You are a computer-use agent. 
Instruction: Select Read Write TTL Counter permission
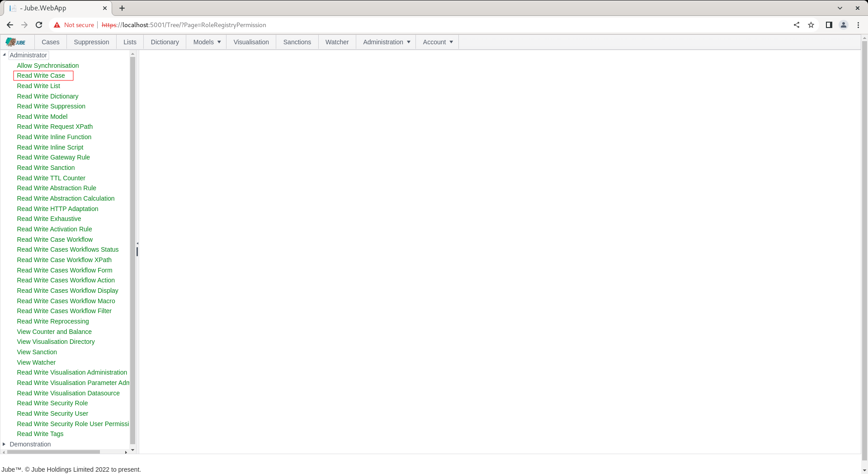click(x=51, y=178)
